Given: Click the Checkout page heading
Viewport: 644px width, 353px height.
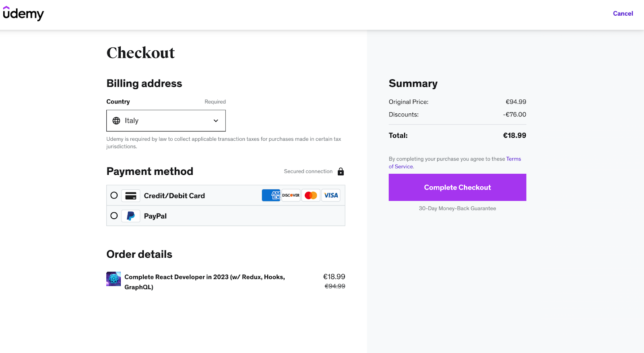Looking at the screenshot, I should (x=140, y=53).
